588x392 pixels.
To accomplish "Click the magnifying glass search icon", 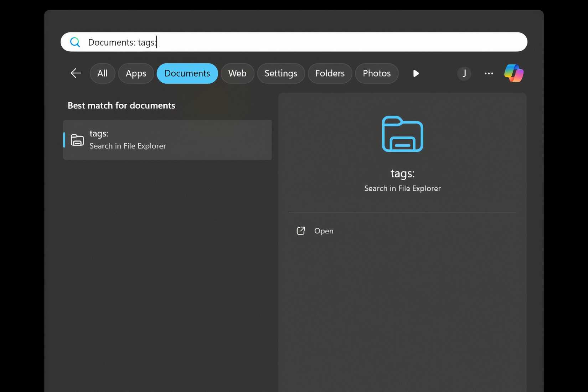I will 75,42.
